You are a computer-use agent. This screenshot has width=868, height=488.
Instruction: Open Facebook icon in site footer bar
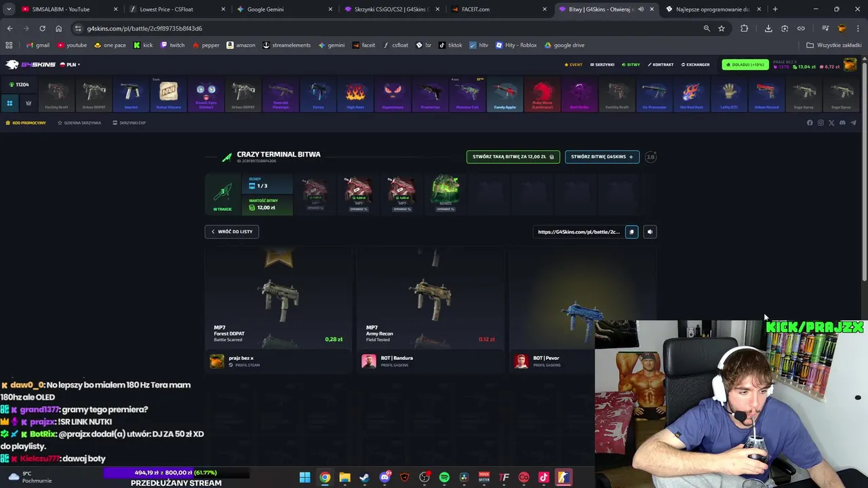tap(810, 123)
